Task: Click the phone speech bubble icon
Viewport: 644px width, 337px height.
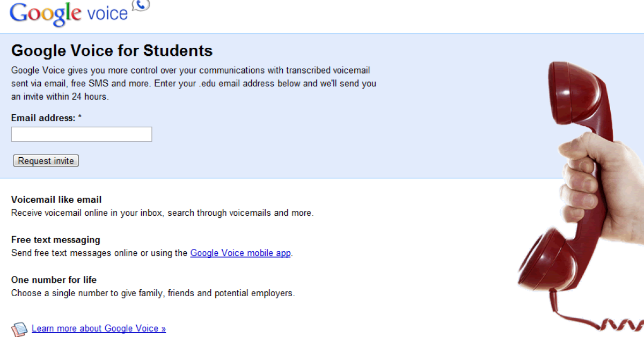Action: [x=141, y=6]
